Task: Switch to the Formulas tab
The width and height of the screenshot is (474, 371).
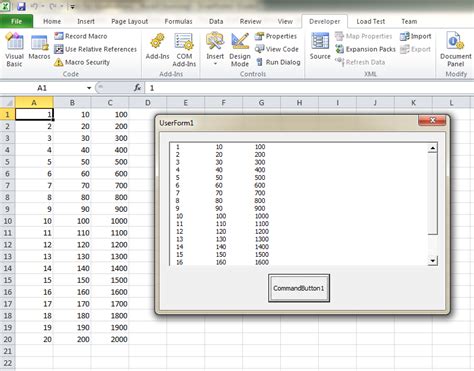Action: pyautogui.click(x=178, y=21)
